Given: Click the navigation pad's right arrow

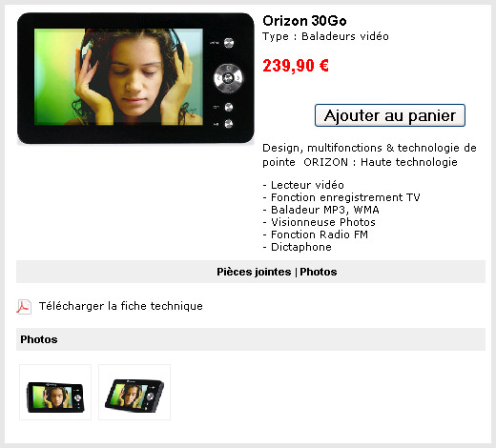Looking at the screenshot, I should 238,78.
